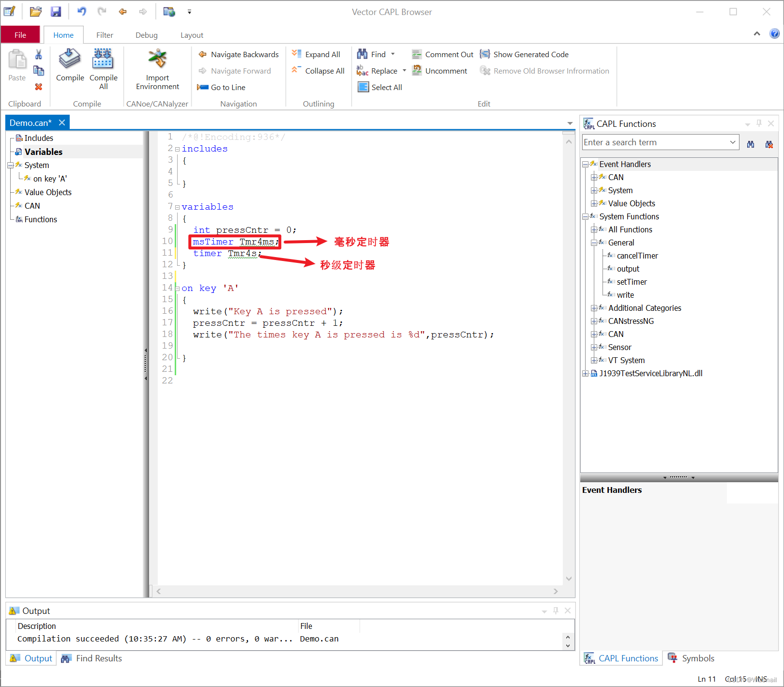Click Navigate Backwards
The height and width of the screenshot is (687, 784).
[239, 54]
